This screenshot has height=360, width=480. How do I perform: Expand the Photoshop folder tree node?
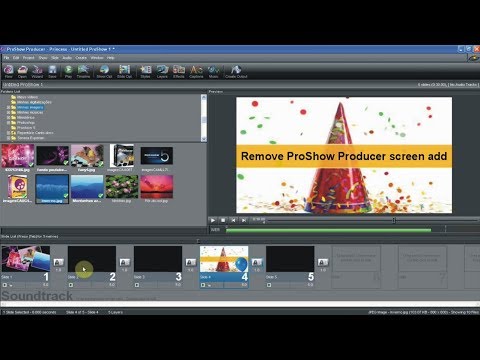click(8, 123)
